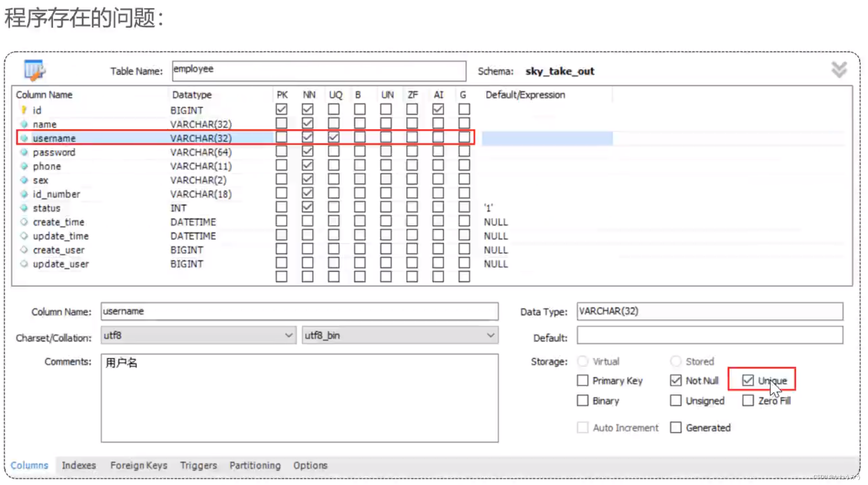
Task: Select the Stored storage radio button
Action: point(675,361)
